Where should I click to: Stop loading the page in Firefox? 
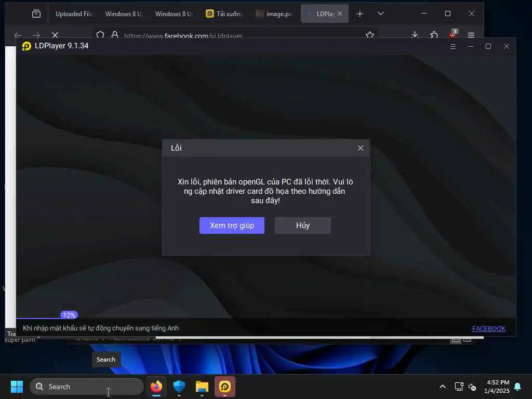pos(55,35)
